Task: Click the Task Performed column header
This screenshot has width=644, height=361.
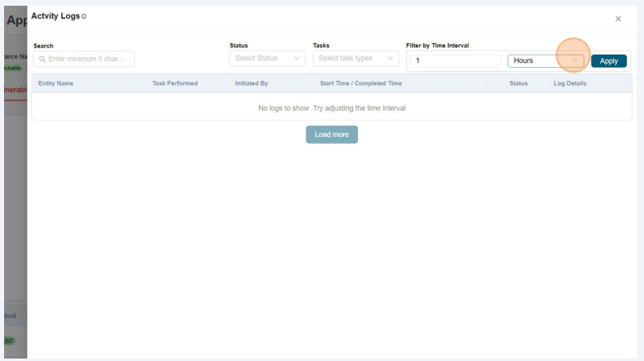Action: 175,83
